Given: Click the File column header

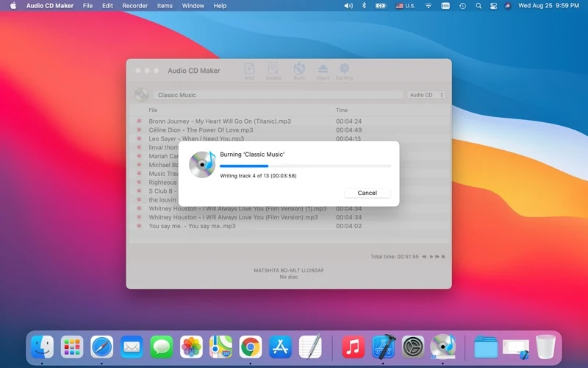Looking at the screenshot, I should [x=153, y=110].
